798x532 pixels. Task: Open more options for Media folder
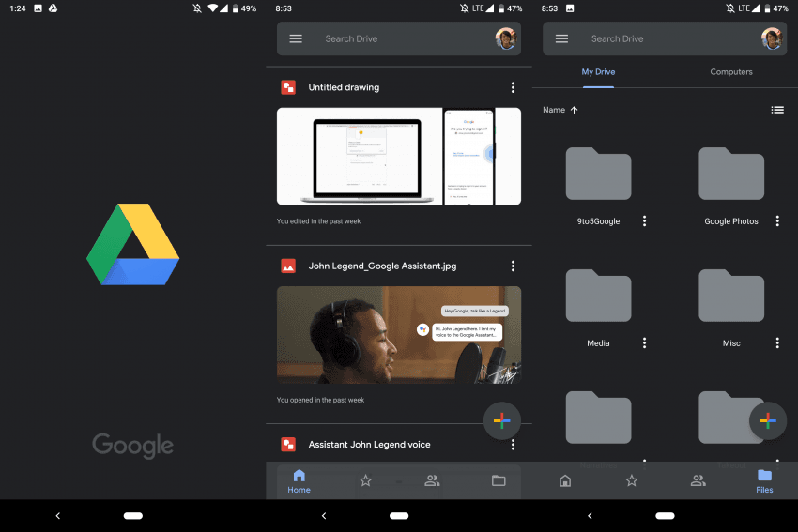644,342
